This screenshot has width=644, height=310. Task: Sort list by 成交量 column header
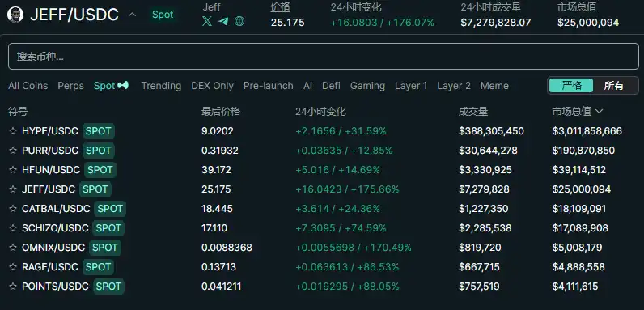(473, 112)
